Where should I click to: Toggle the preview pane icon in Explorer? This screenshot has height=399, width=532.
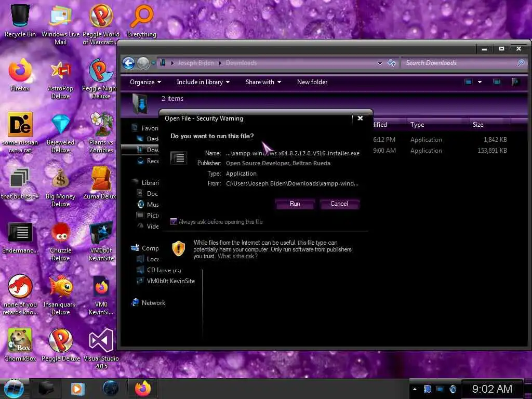[497, 82]
